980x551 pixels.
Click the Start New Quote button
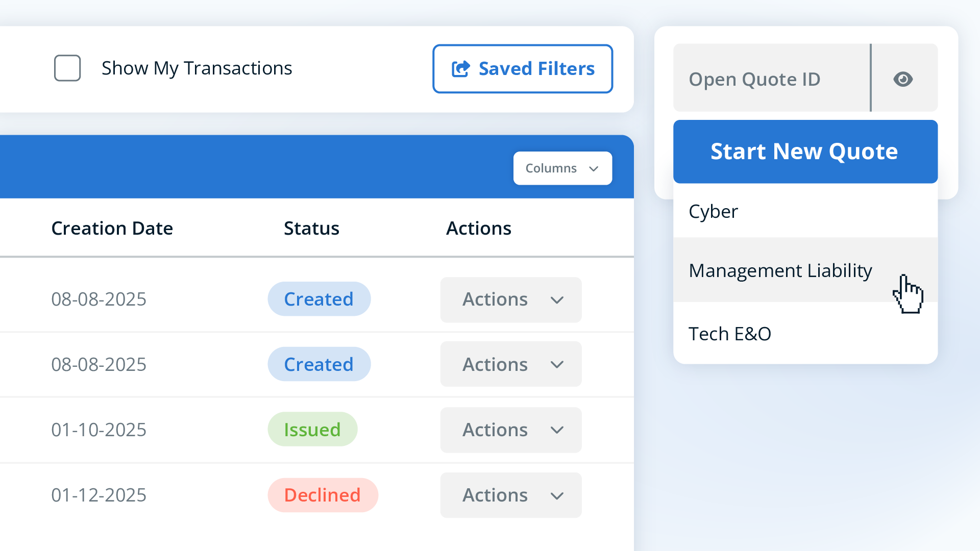pos(804,152)
